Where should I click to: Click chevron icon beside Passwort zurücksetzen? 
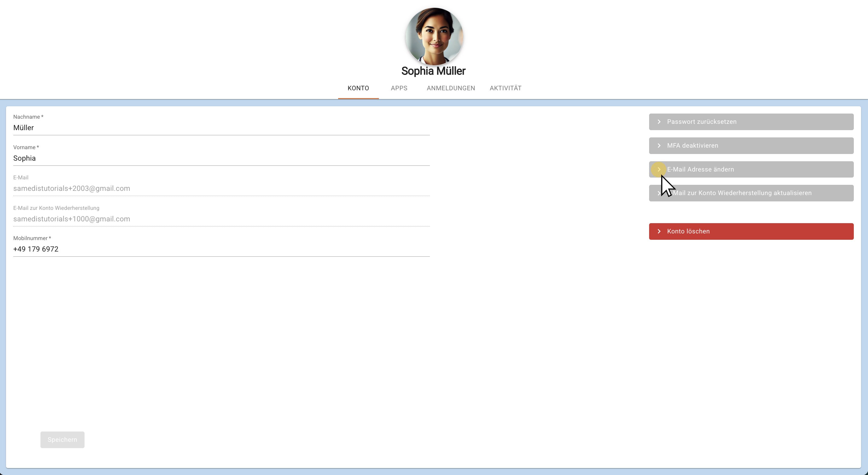point(659,122)
